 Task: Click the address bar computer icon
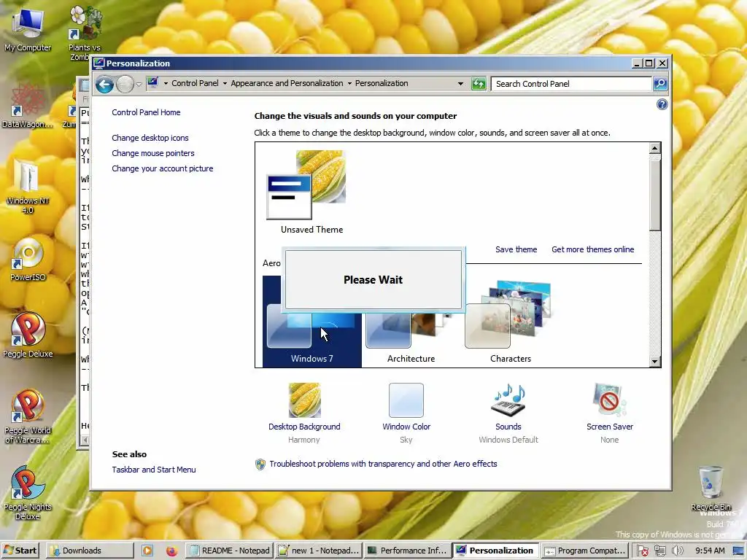click(x=153, y=83)
